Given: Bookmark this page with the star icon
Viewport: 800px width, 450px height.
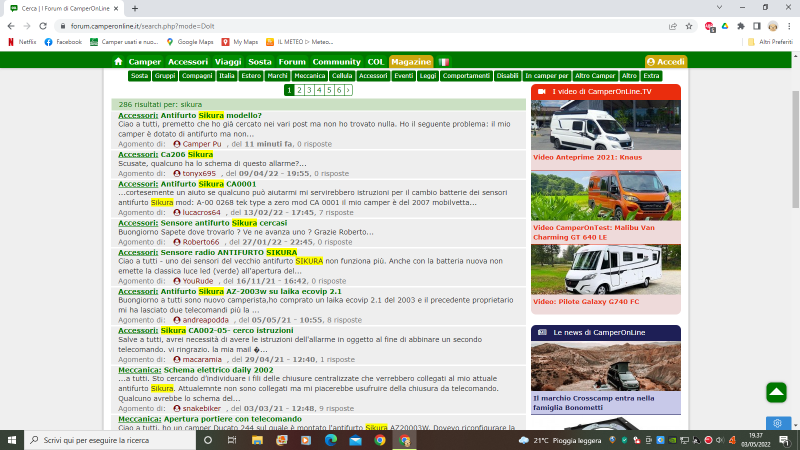Looking at the screenshot, I should 689,26.
